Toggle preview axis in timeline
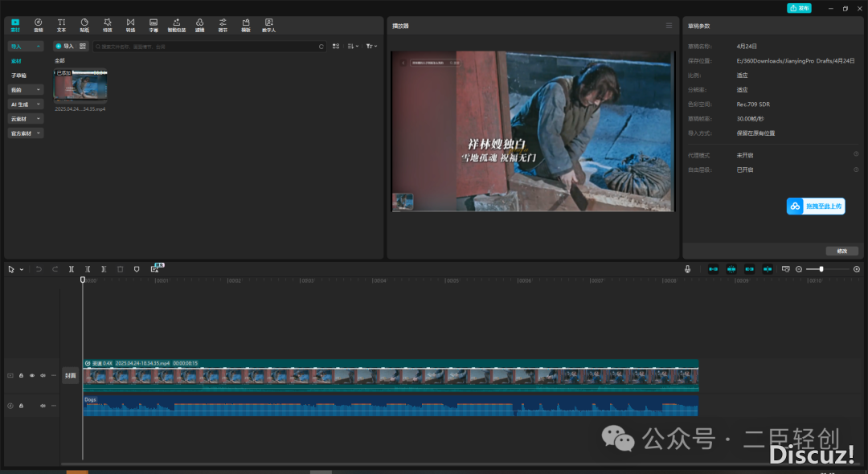The image size is (868, 474). (x=768, y=269)
